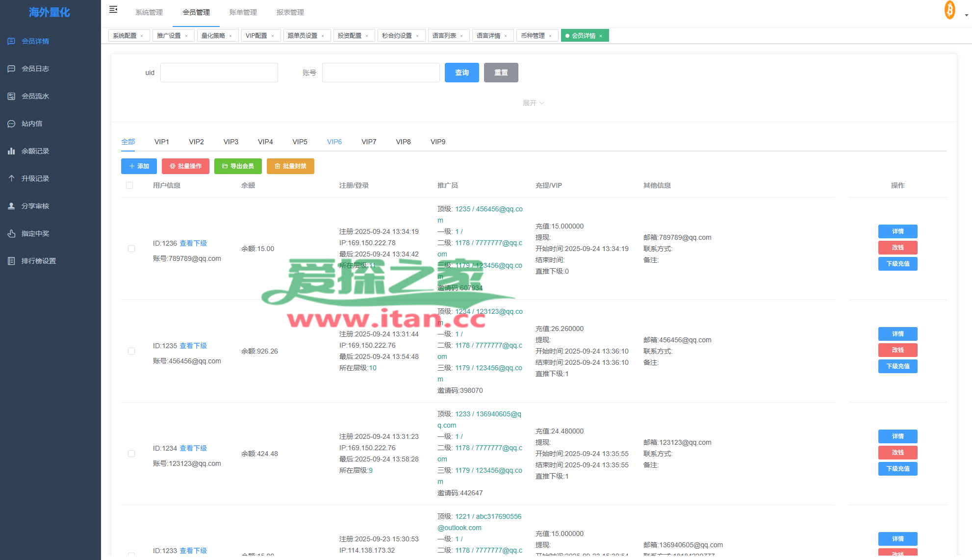
Task: Open 升级记录 arrow icon item
Action: tap(35, 178)
